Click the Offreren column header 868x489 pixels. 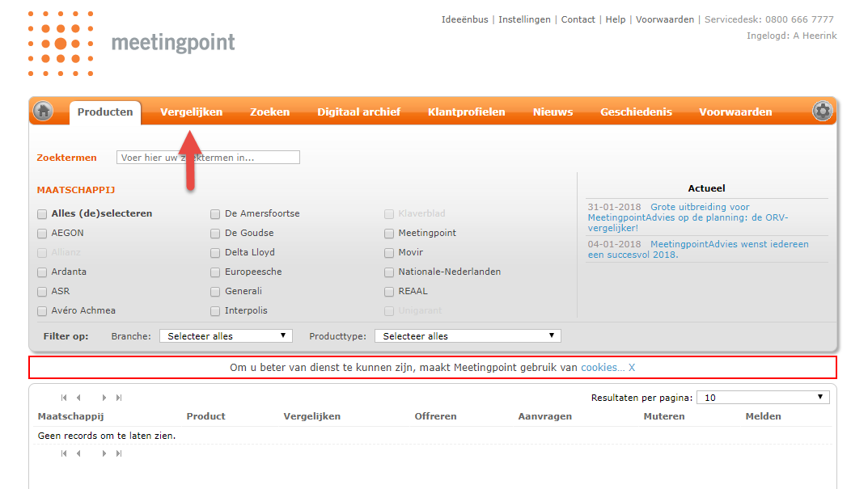[436, 416]
